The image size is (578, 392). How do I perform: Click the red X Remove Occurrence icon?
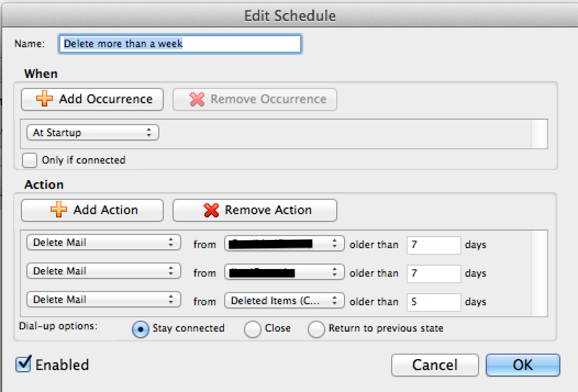click(x=197, y=99)
